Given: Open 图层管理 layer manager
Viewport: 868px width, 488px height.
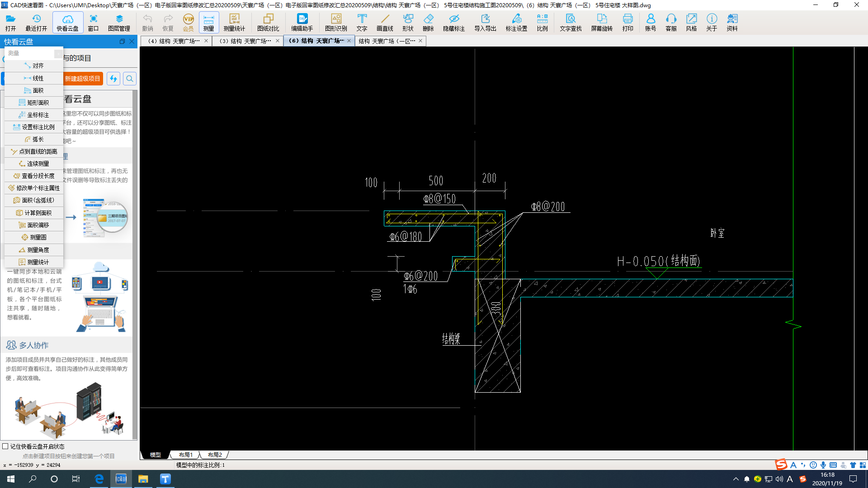Looking at the screenshot, I should 119,22.
